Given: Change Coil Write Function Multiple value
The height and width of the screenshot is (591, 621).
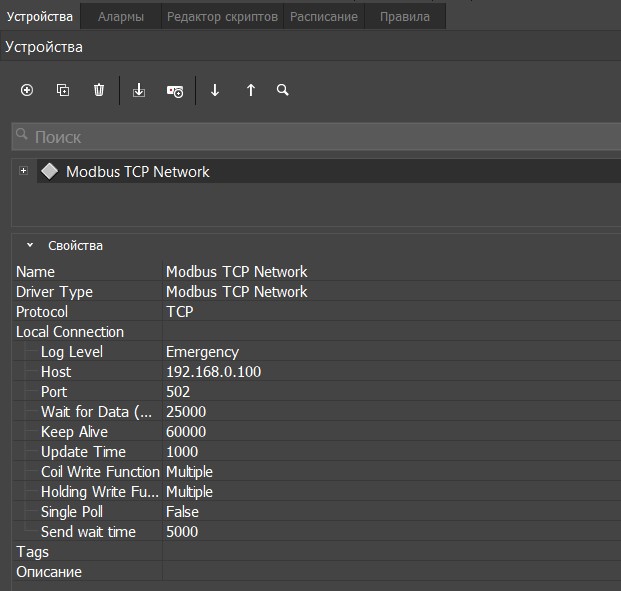Looking at the screenshot, I should (390, 472).
